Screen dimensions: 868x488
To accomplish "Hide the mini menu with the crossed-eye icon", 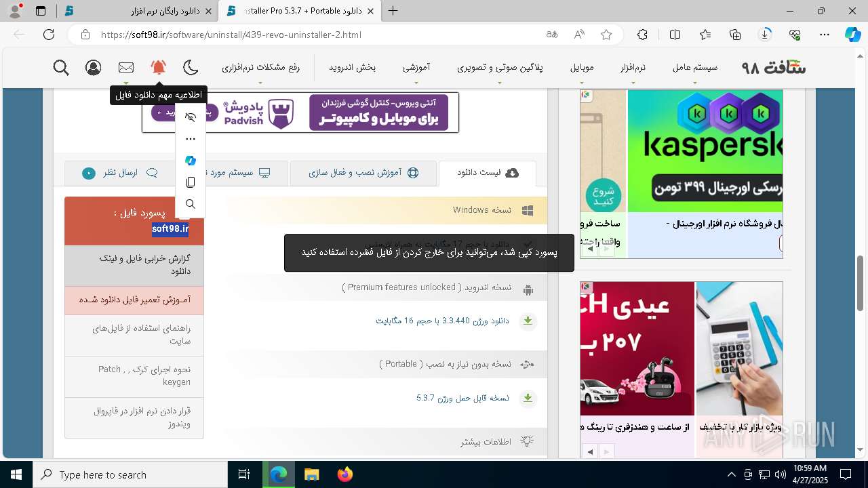I will (191, 117).
